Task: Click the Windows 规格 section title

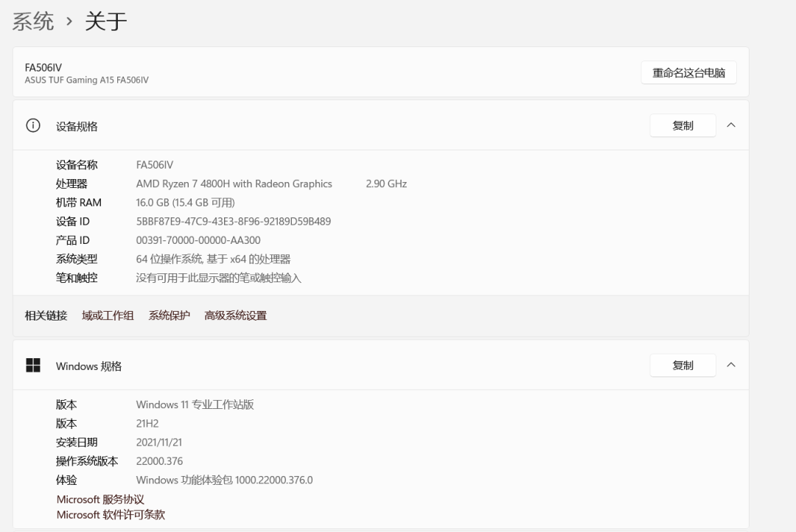Action: pyautogui.click(x=89, y=366)
